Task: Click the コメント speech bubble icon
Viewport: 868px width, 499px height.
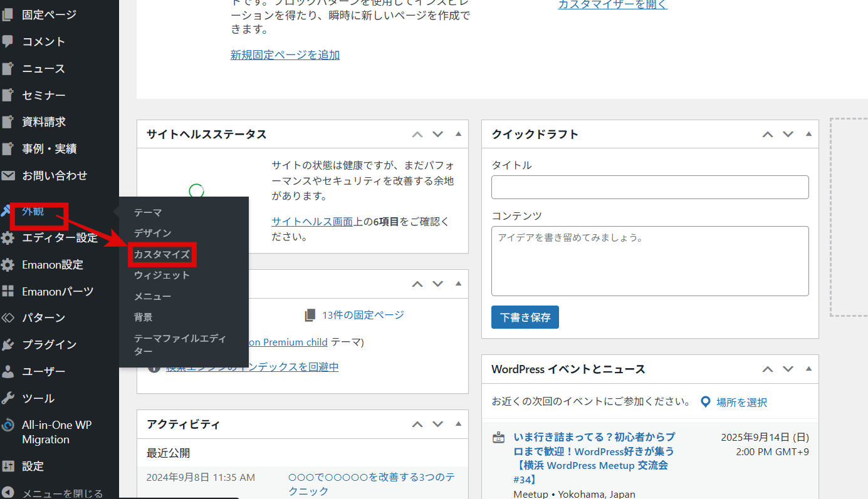Action: coord(8,42)
